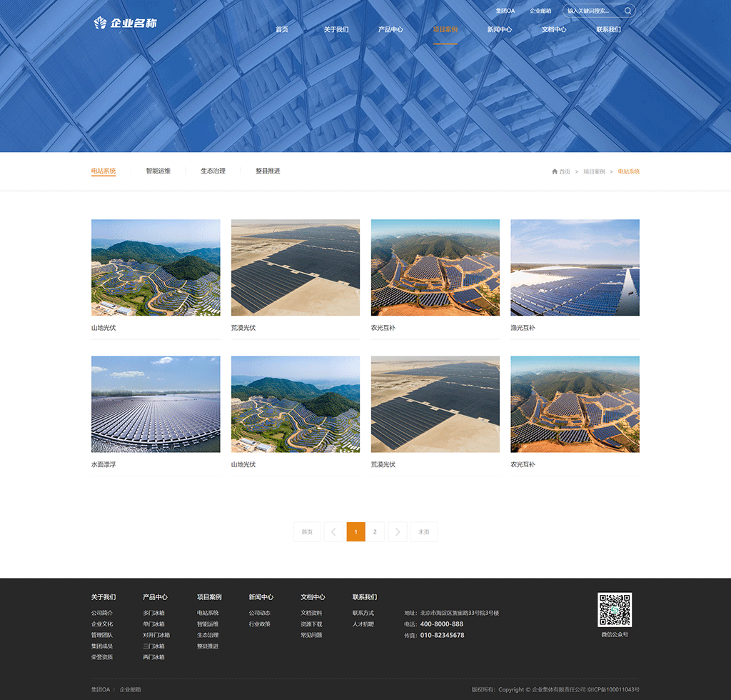This screenshot has width=731, height=700.
Task: Open the 渔光互补 project thumbnail
Action: (575, 268)
